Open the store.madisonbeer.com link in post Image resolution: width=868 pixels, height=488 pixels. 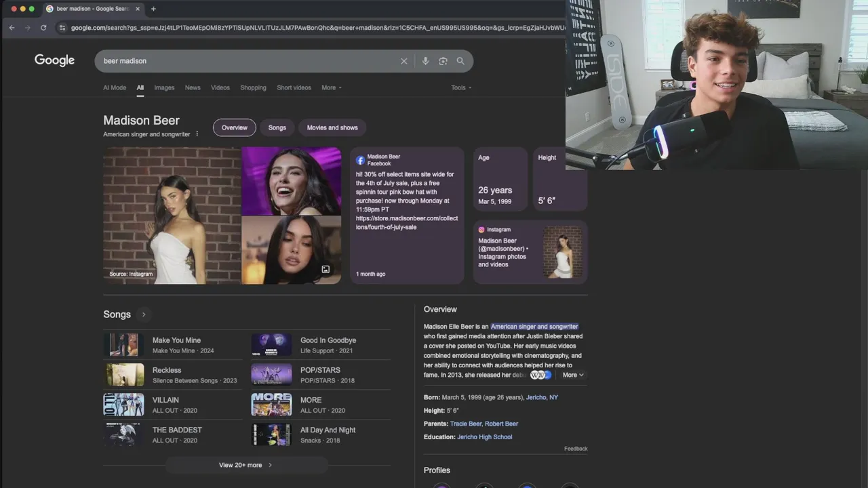tap(407, 222)
